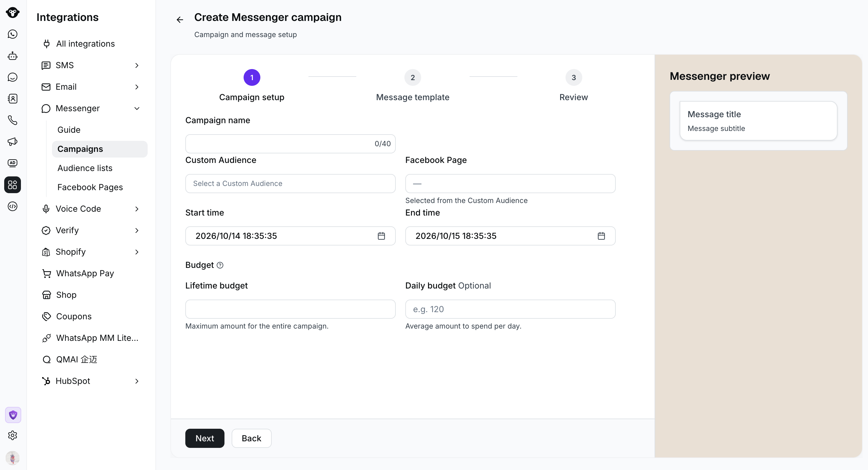This screenshot has width=868, height=470.
Task: Click the purple crown plan icon
Action: click(x=13, y=415)
